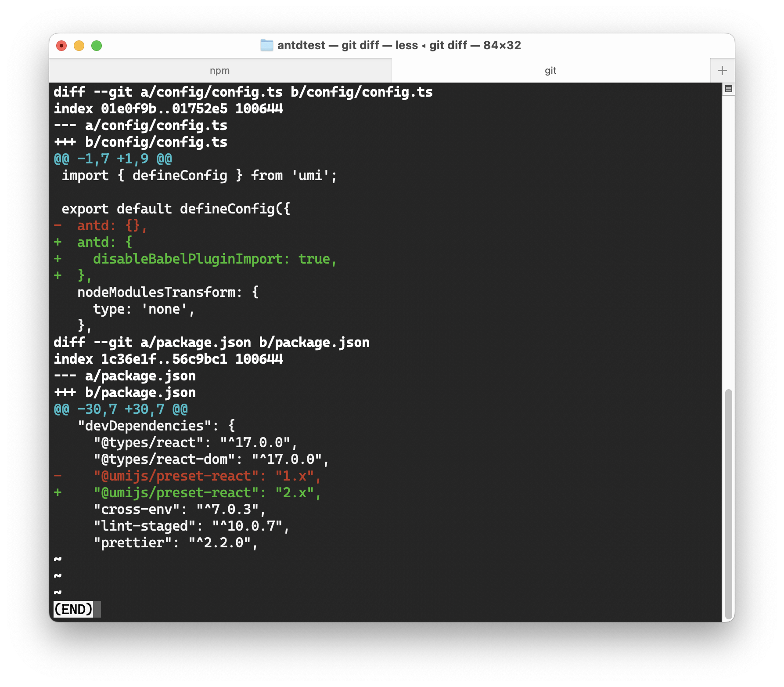The height and width of the screenshot is (687, 784).
Task: Click the folder proxy icon in the title bar
Action: point(266,45)
